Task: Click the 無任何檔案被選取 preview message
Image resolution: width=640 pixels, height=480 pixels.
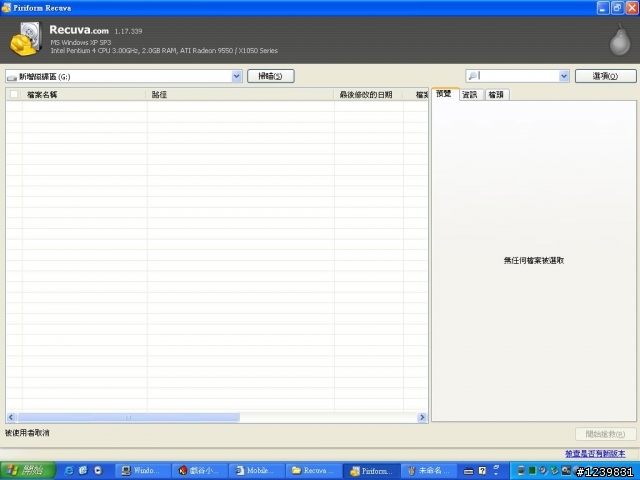Action: tap(534, 260)
